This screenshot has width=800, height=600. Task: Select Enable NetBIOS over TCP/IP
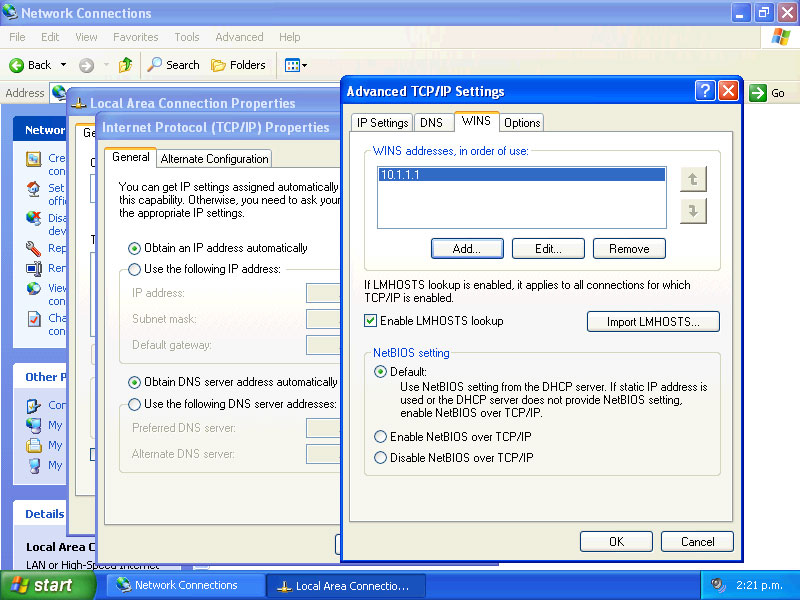[x=381, y=437]
